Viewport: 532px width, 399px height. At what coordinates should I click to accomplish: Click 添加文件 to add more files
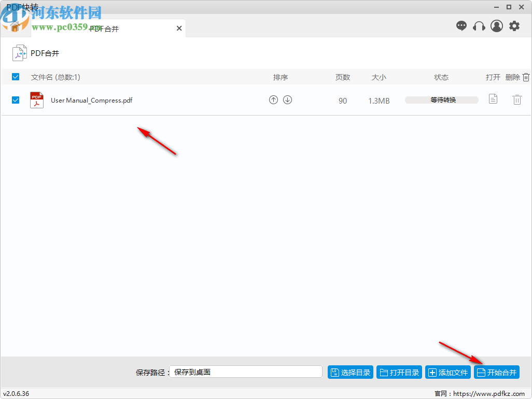point(447,372)
